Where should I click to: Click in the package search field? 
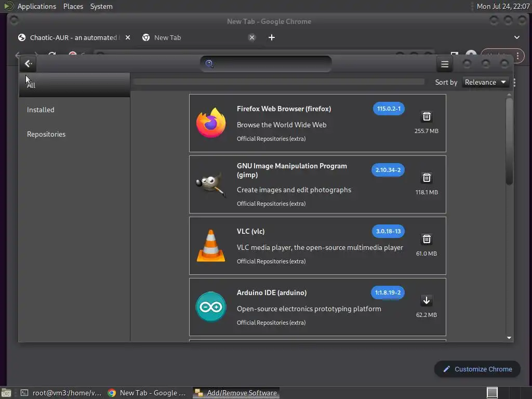tap(265, 64)
